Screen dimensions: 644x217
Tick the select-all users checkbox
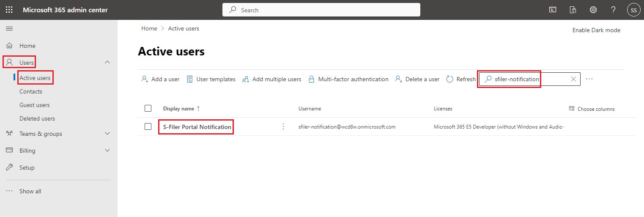coord(148,108)
